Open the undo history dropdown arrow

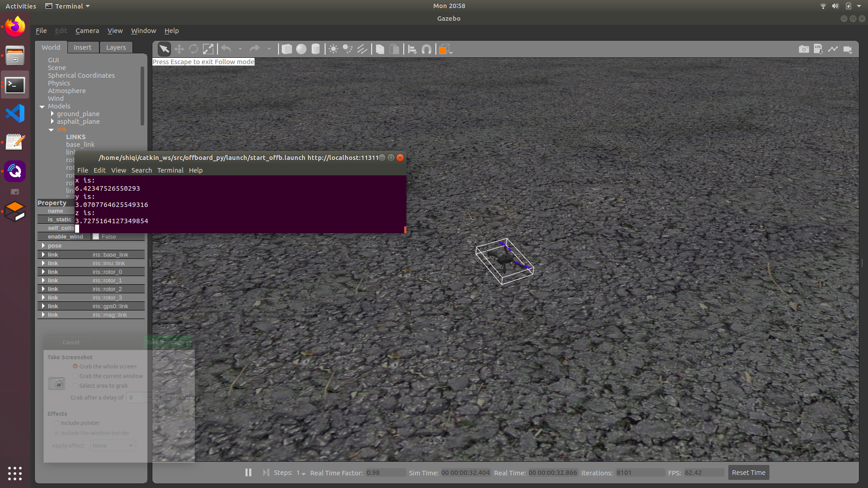(x=240, y=49)
